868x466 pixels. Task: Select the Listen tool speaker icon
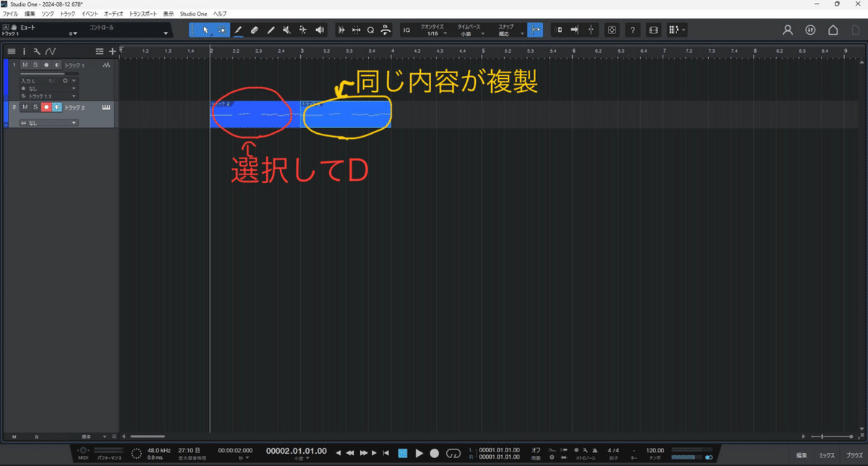click(x=319, y=30)
